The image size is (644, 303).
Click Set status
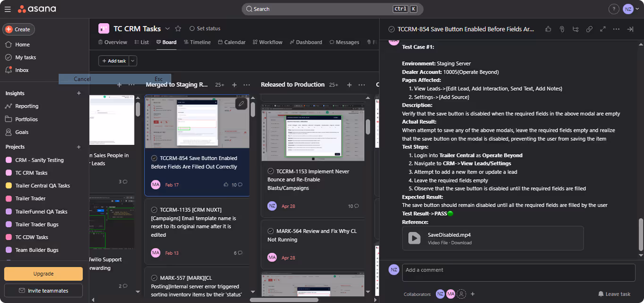(205, 29)
